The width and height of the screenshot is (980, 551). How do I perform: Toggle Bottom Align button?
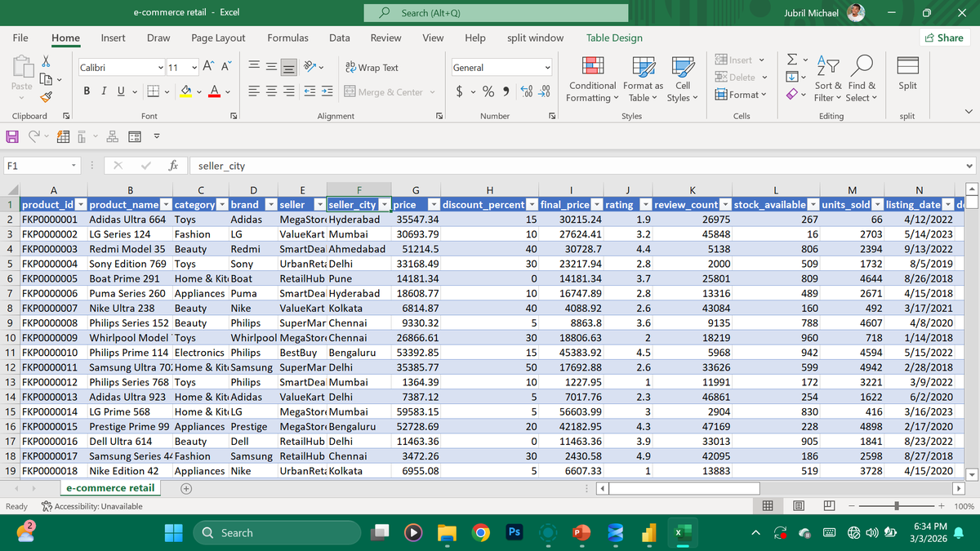(x=288, y=68)
